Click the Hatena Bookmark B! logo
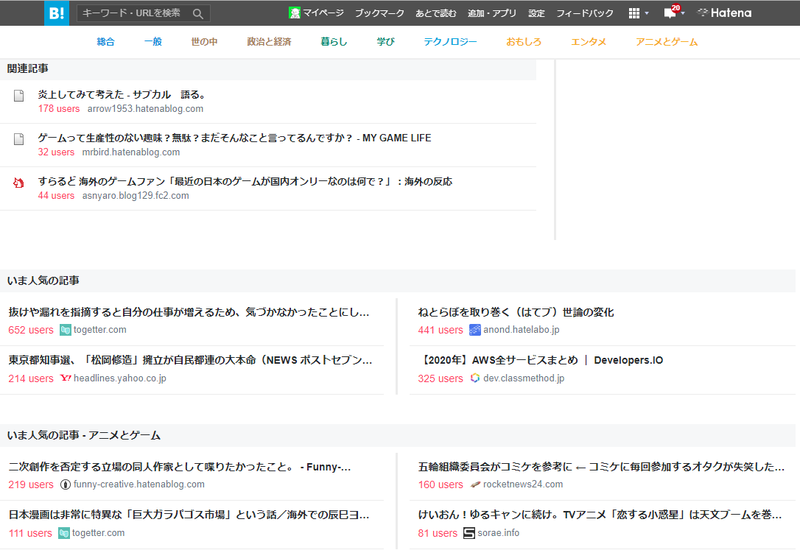 (x=57, y=13)
